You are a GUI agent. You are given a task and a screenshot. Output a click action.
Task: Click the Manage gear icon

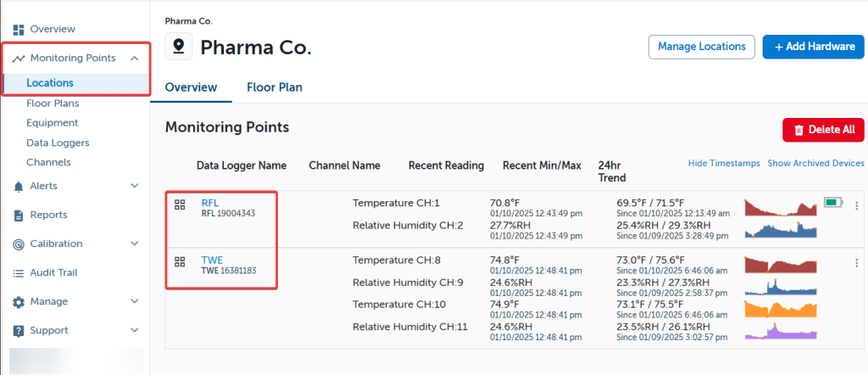pyautogui.click(x=19, y=302)
